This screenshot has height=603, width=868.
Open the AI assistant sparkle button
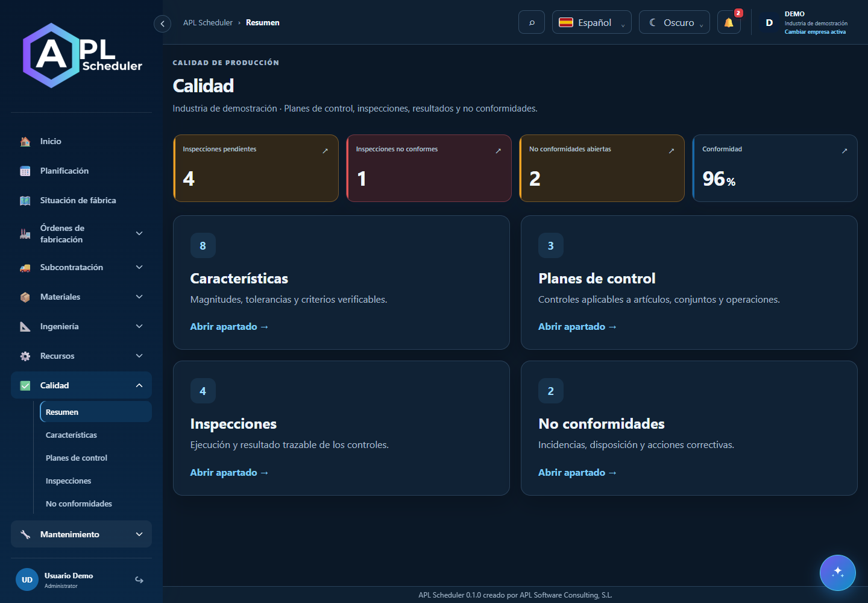pyautogui.click(x=838, y=573)
